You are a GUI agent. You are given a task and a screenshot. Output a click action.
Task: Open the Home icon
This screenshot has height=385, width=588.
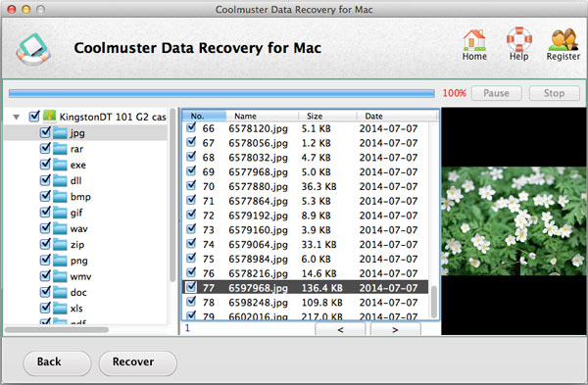pos(474,40)
